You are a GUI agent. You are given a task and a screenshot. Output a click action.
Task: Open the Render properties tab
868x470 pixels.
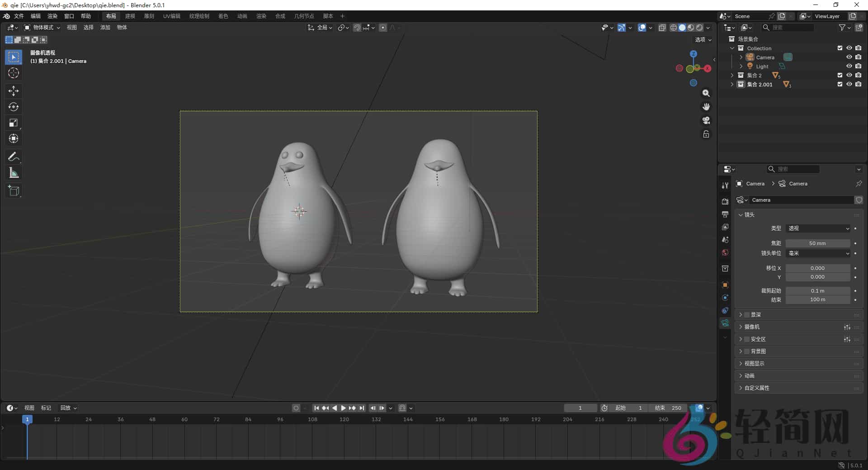pyautogui.click(x=725, y=201)
